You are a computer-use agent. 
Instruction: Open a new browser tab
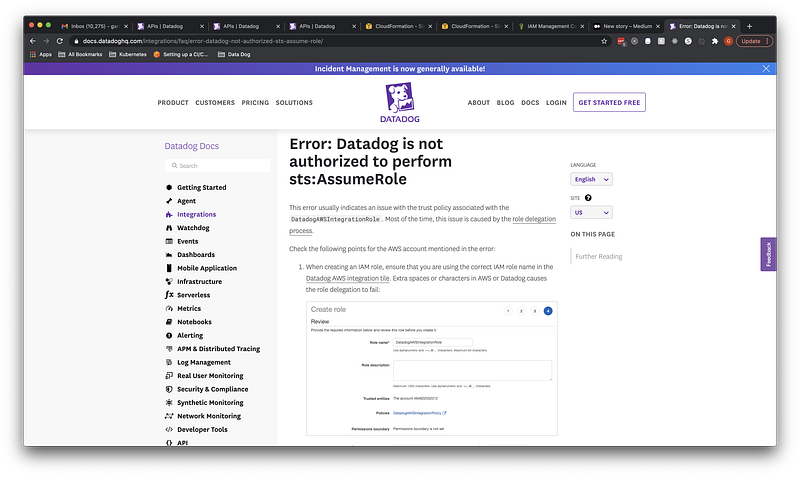pyautogui.click(x=749, y=26)
